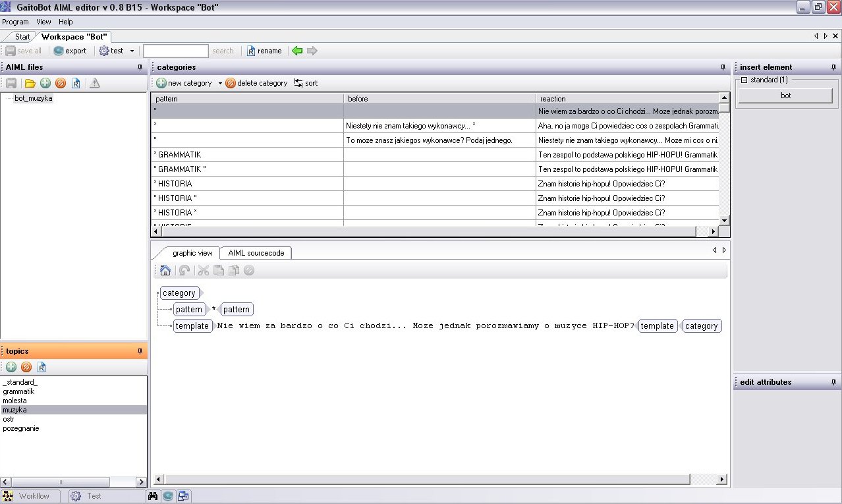Collapse the standard (1) group

click(744, 80)
